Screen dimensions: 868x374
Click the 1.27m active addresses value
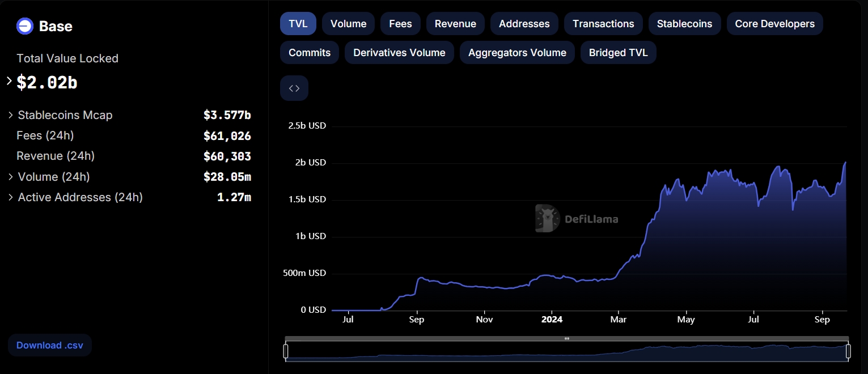pyautogui.click(x=234, y=197)
